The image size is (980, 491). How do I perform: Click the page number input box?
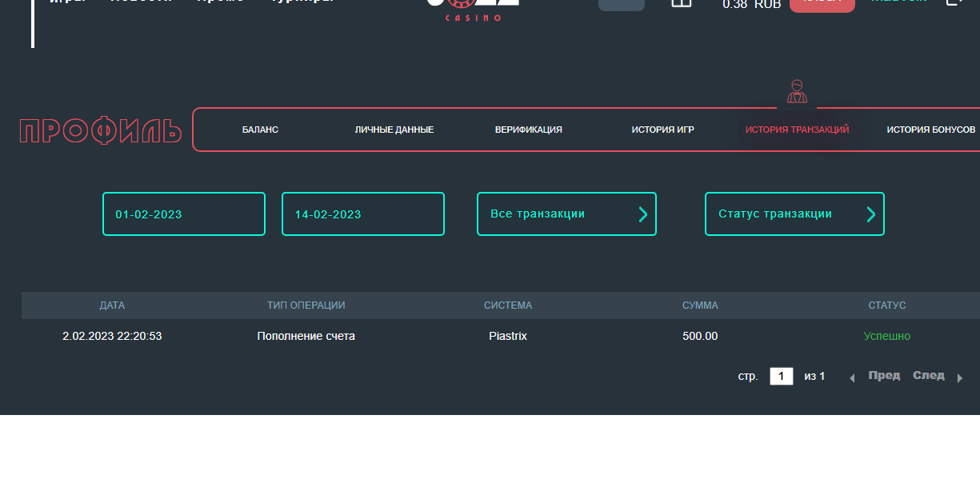point(782,377)
